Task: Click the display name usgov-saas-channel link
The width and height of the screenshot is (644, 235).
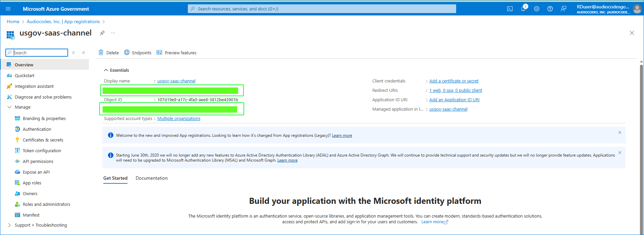Action: pyautogui.click(x=176, y=81)
